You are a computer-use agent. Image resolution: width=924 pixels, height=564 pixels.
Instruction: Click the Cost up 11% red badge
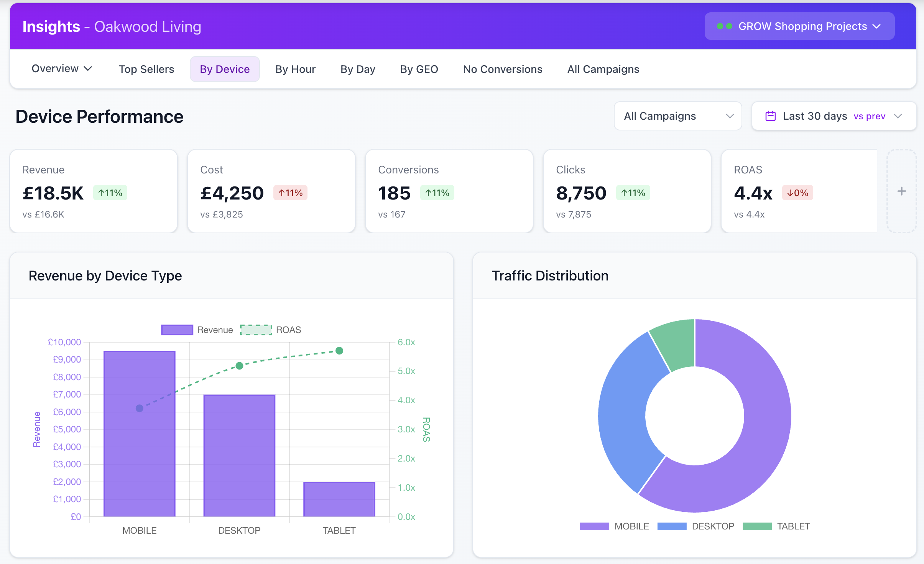[290, 193]
